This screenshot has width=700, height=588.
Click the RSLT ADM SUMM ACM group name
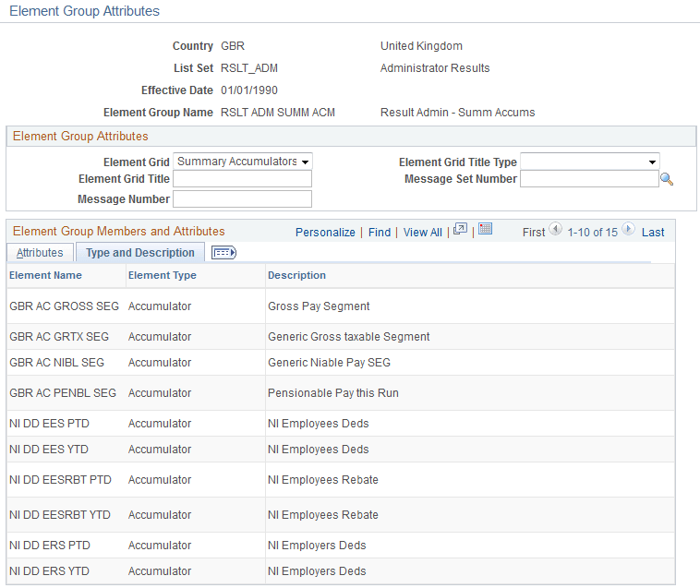click(x=278, y=113)
